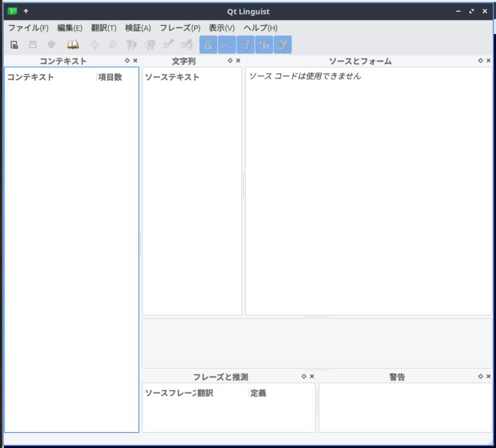Click the 定義 column header
The image size is (496, 448).
pyautogui.click(x=282, y=393)
